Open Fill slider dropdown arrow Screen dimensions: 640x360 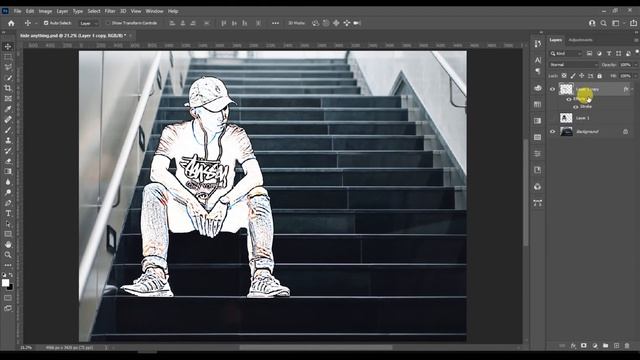coord(636,76)
